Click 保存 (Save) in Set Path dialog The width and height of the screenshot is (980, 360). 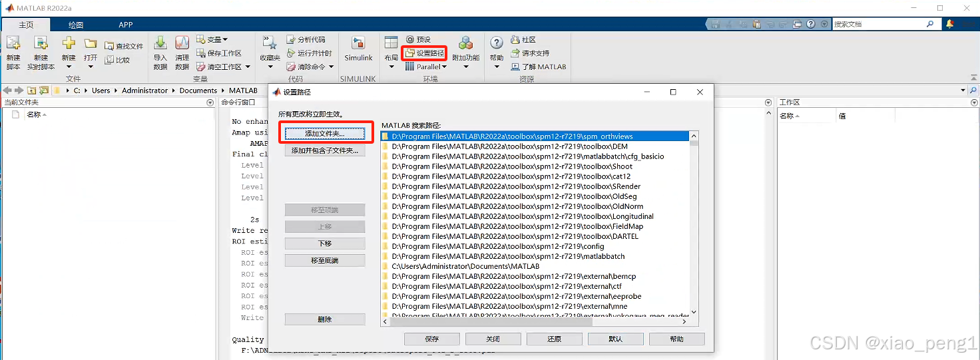click(x=432, y=339)
